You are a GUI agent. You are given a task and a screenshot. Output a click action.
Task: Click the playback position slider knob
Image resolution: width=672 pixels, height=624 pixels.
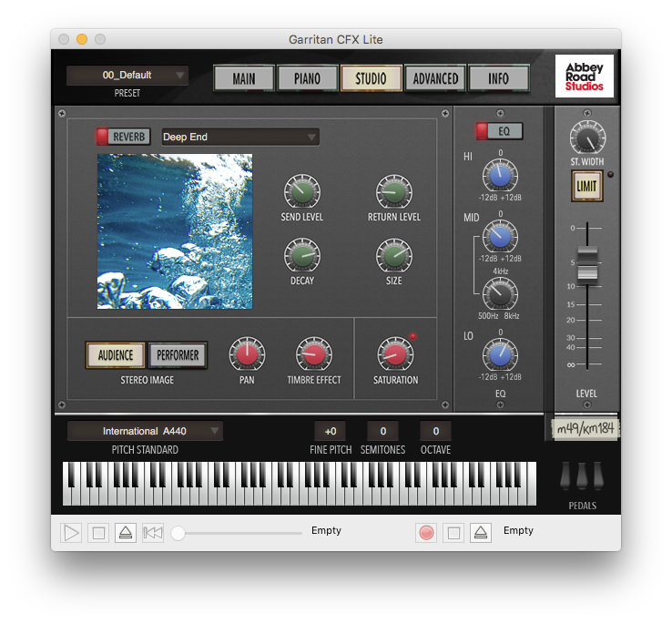click(178, 533)
